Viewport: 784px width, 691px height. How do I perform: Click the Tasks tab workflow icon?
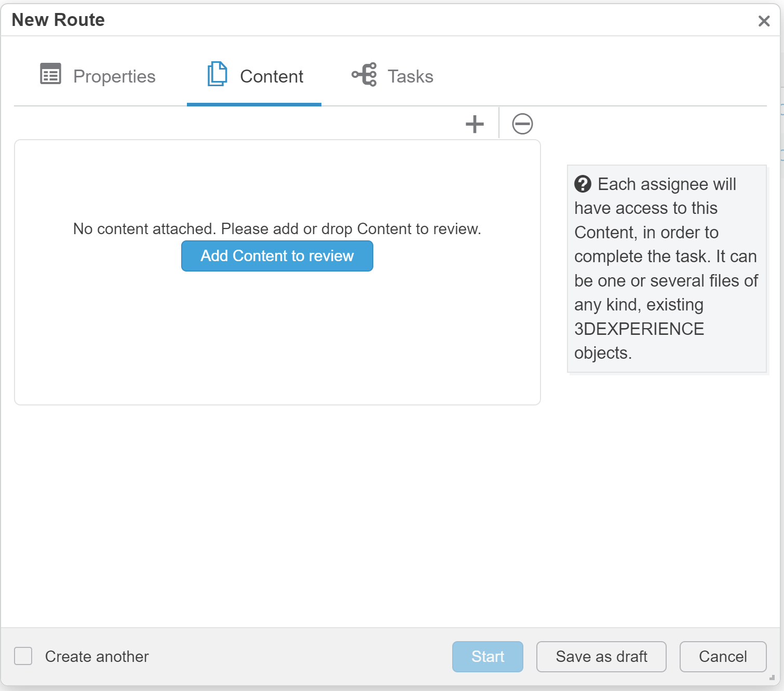(x=364, y=75)
